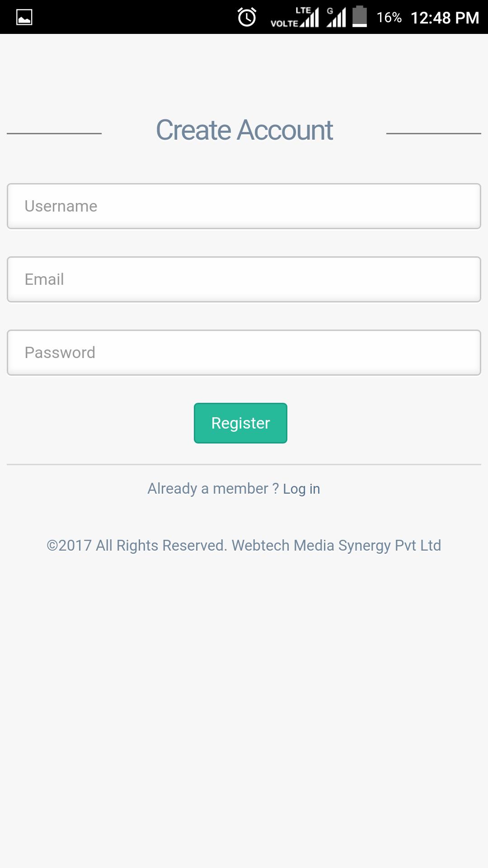Submit the form with Register button
The image size is (488, 868).
tap(240, 423)
